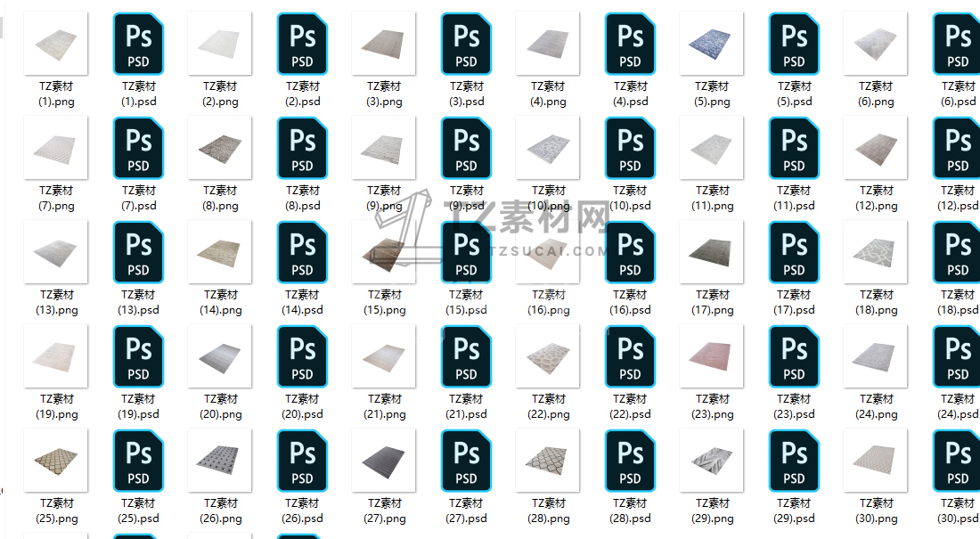Image resolution: width=980 pixels, height=539 pixels.
Task: Select the TZ素材 (25).png rug thumbnail
Action: (x=55, y=461)
